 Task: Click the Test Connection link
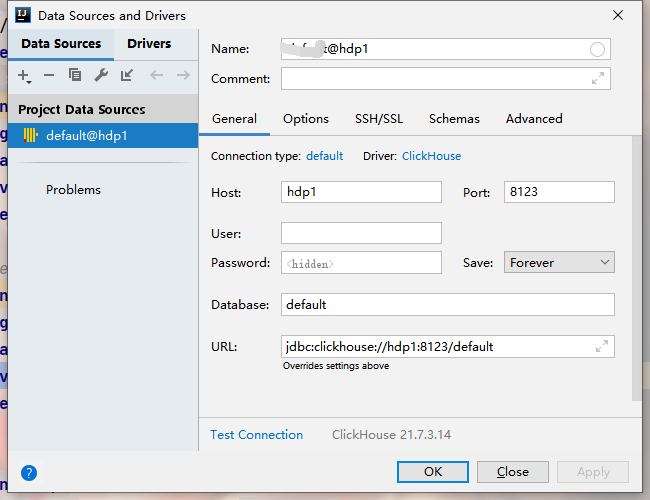(256, 435)
